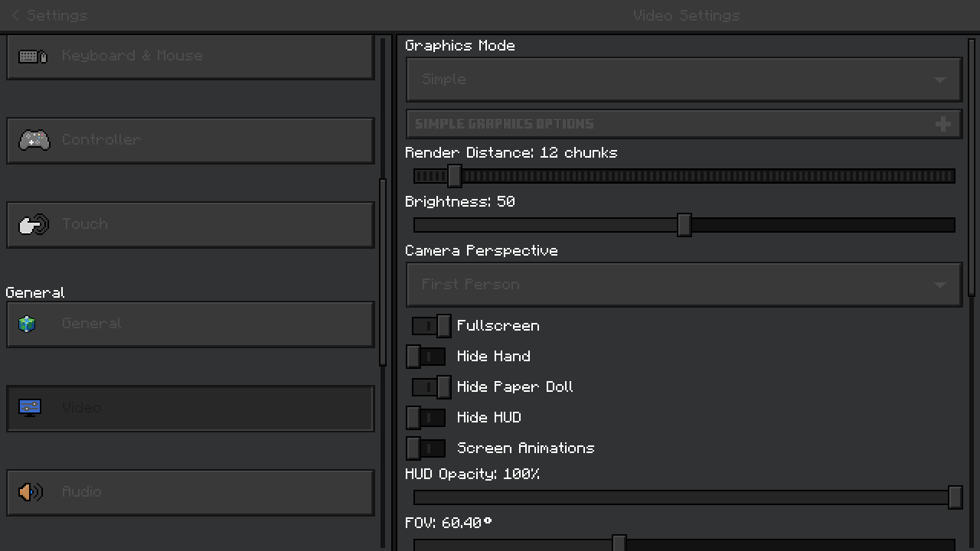The height and width of the screenshot is (551, 980).
Task: Click the keyboard icon in the sidebar
Action: [33, 57]
